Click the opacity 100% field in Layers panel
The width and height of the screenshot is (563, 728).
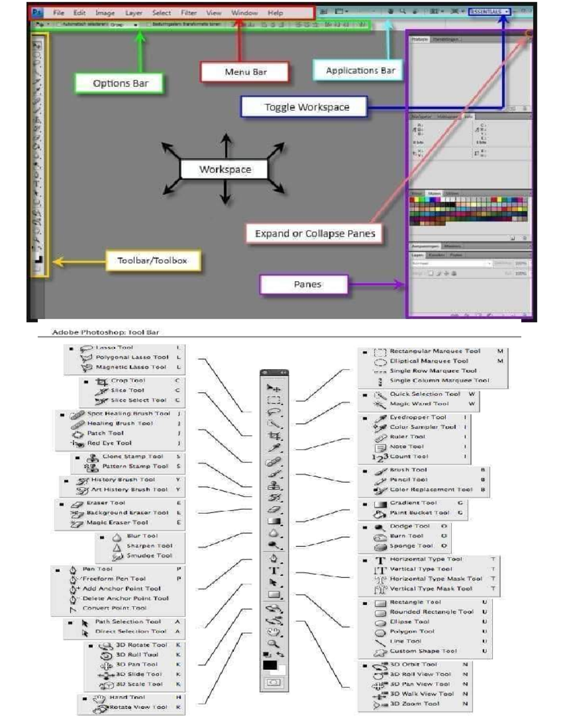pyautogui.click(x=520, y=264)
